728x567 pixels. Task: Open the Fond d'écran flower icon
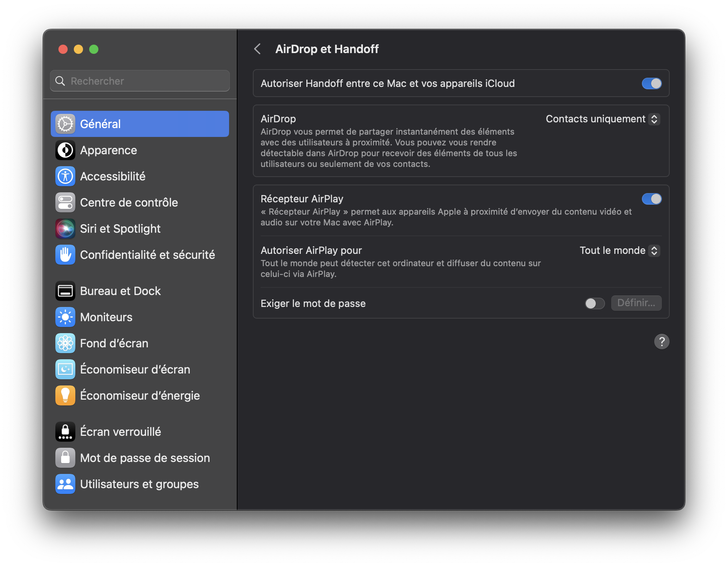[x=65, y=343]
